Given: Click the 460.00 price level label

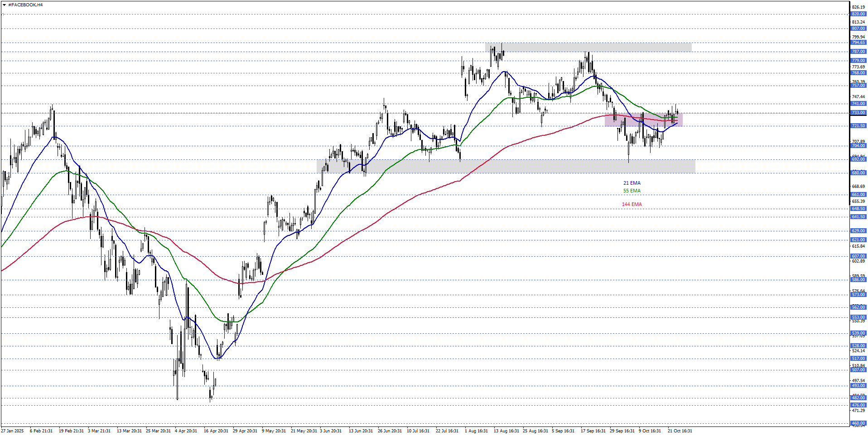Looking at the screenshot, I should tap(858, 424).
